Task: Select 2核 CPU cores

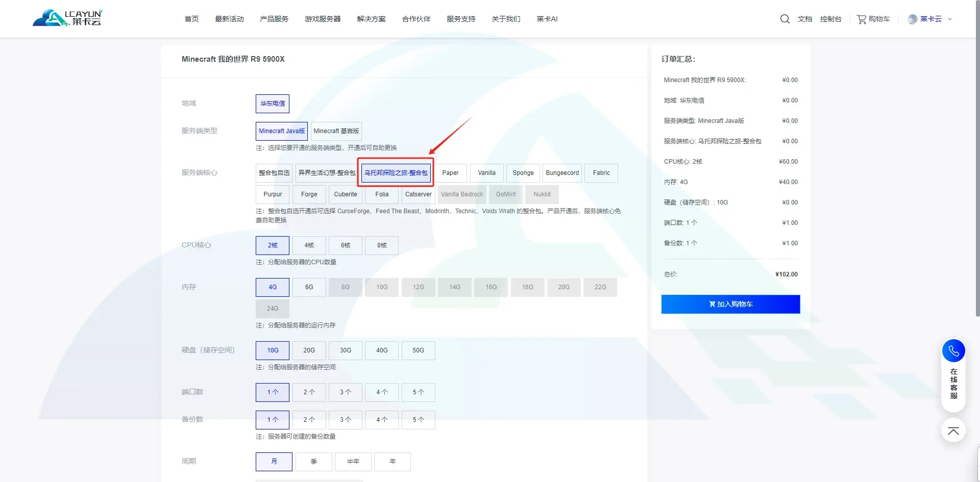Action: (273, 245)
